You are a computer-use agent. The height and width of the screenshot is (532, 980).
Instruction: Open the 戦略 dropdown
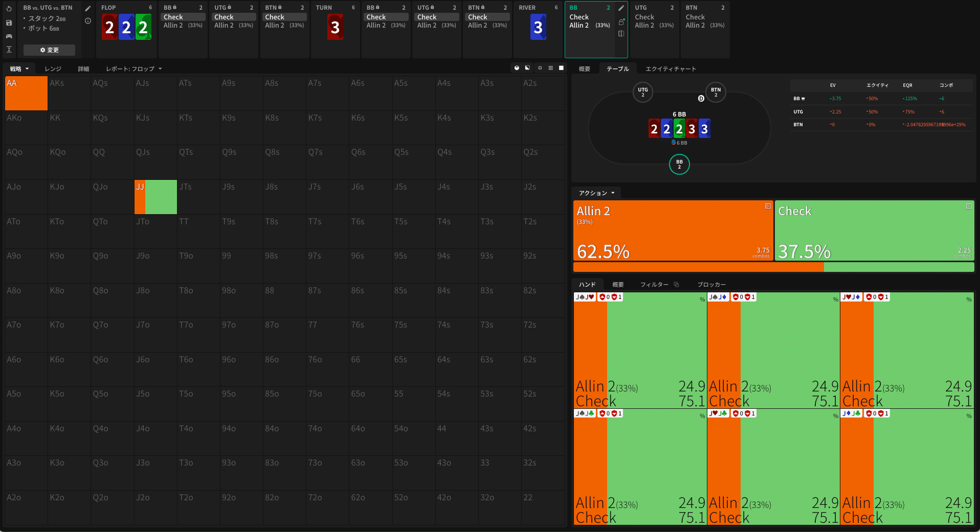(x=19, y=68)
